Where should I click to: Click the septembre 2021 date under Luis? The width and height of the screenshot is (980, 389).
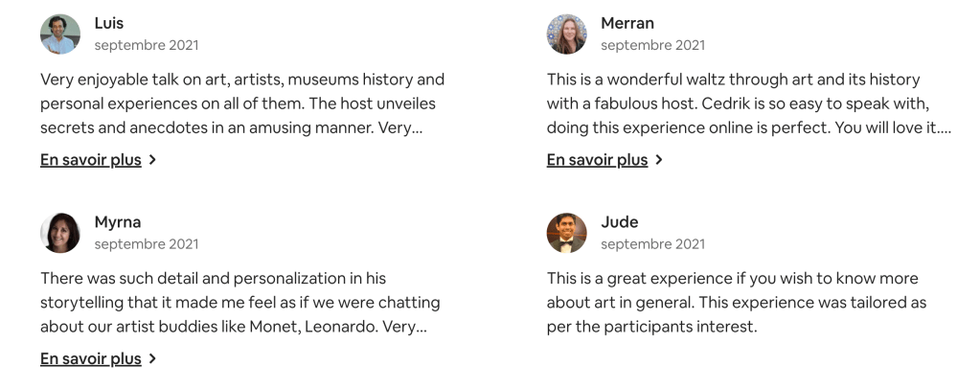point(147,45)
